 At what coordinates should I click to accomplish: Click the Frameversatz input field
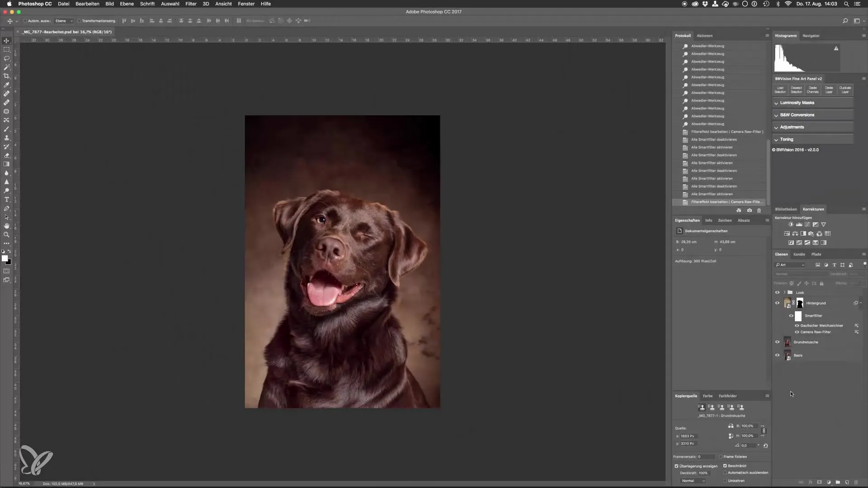pos(706,457)
